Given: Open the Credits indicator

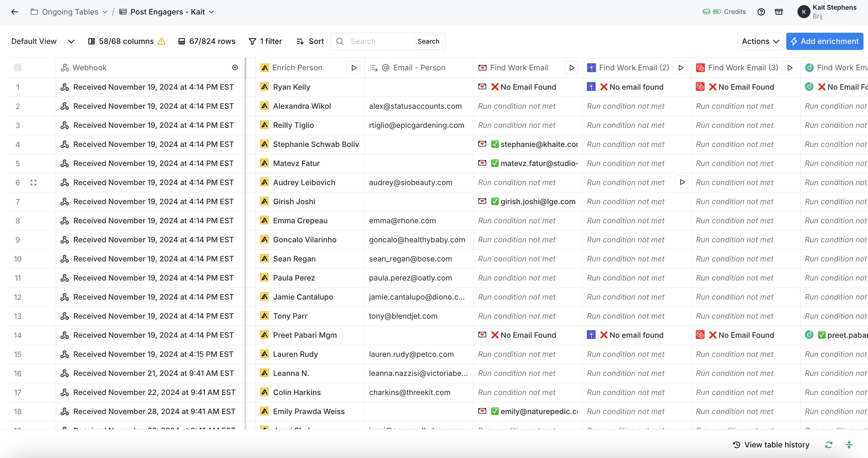Looking at the screenshot, I should (724, 12).
